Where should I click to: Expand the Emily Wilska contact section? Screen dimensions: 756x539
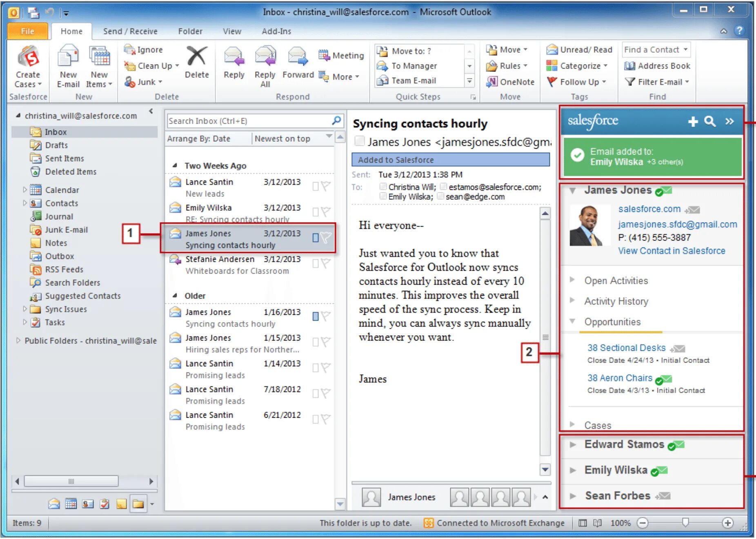pos(573,470)
